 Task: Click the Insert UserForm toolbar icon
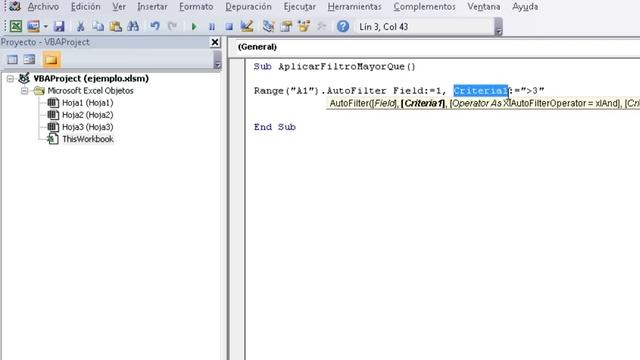point(33,27)
